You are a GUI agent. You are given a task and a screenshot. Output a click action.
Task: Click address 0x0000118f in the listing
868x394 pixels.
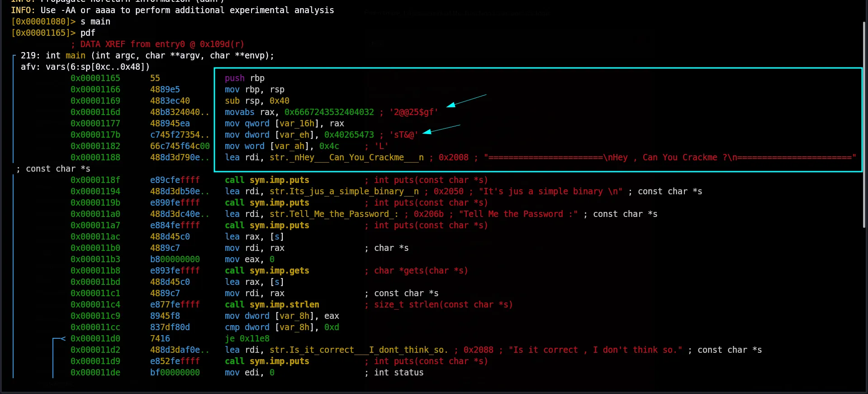coord(95,180)
